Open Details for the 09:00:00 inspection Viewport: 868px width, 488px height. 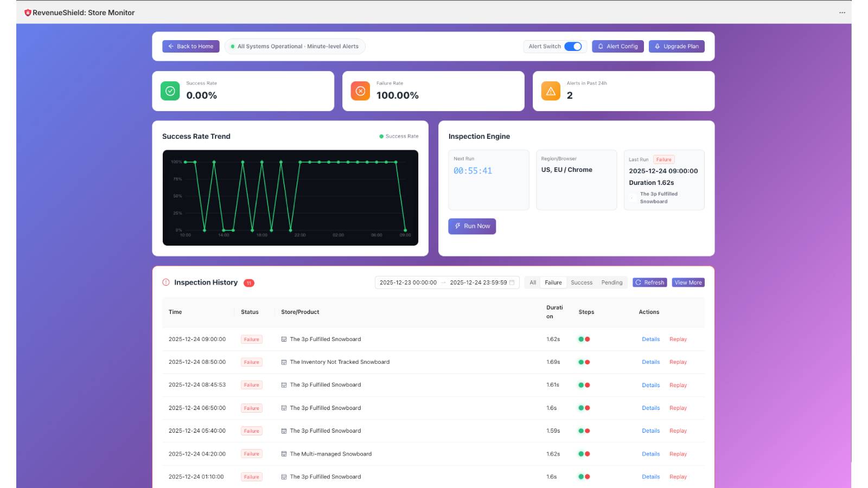tap(650, 339)
